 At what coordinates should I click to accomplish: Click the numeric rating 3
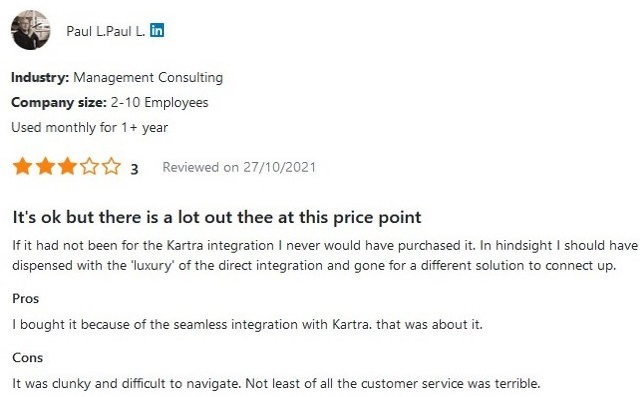[x=134, y=169]
